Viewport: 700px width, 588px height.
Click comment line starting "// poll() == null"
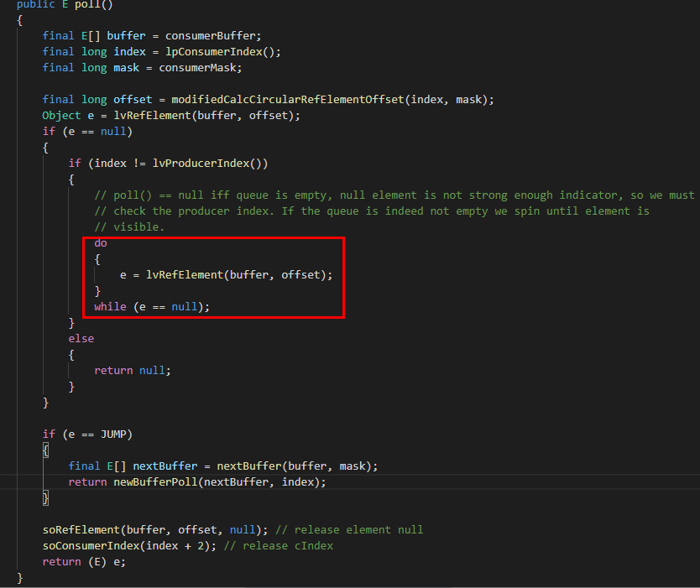pos(394,195)
